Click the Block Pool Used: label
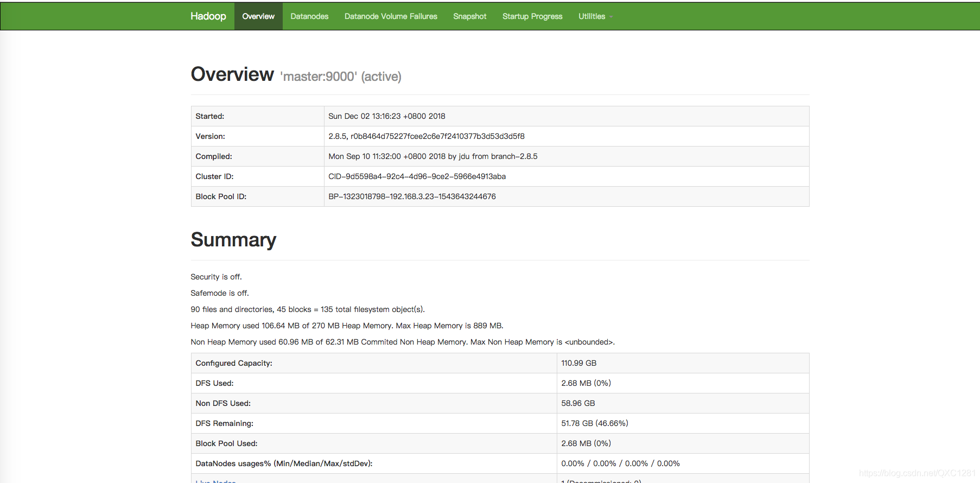This screenshot has width=980, height=483. click(x=226, y=443)
